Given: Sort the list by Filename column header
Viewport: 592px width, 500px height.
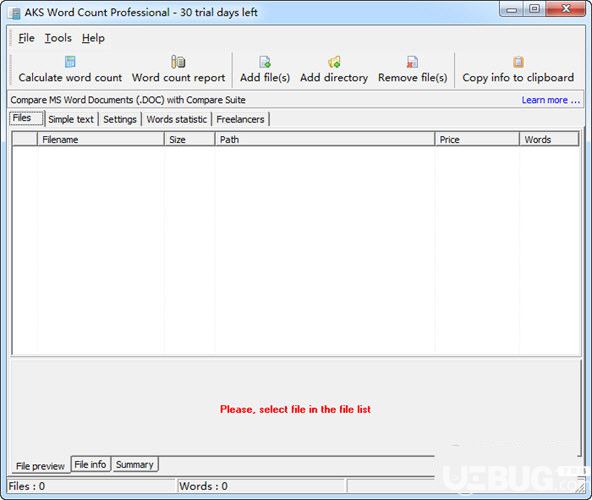Looking at the screenshot, I should [x=101, y=139].
